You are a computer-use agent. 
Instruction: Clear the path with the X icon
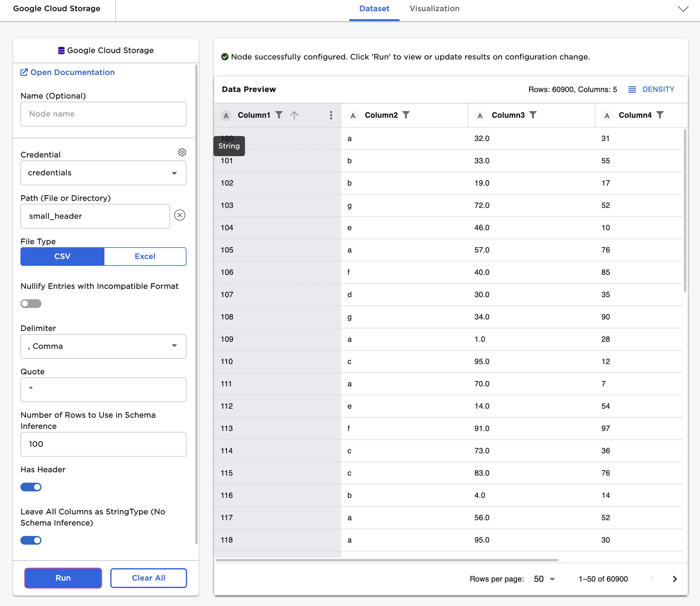179,215
